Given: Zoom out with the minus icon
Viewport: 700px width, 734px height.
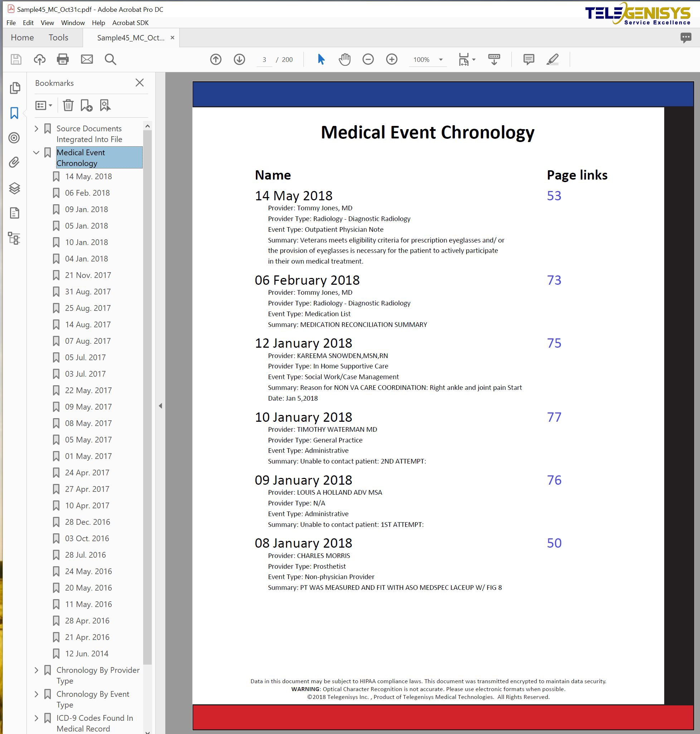Looking at the screenshot, I should pyautogui.click(x=368, y=59).
